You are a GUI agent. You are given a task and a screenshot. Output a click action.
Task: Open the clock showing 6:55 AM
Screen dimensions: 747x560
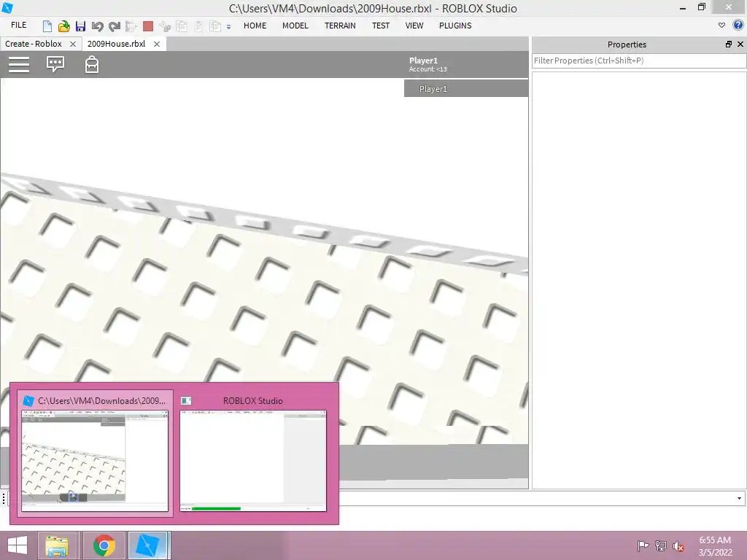[x=715, y=545]
